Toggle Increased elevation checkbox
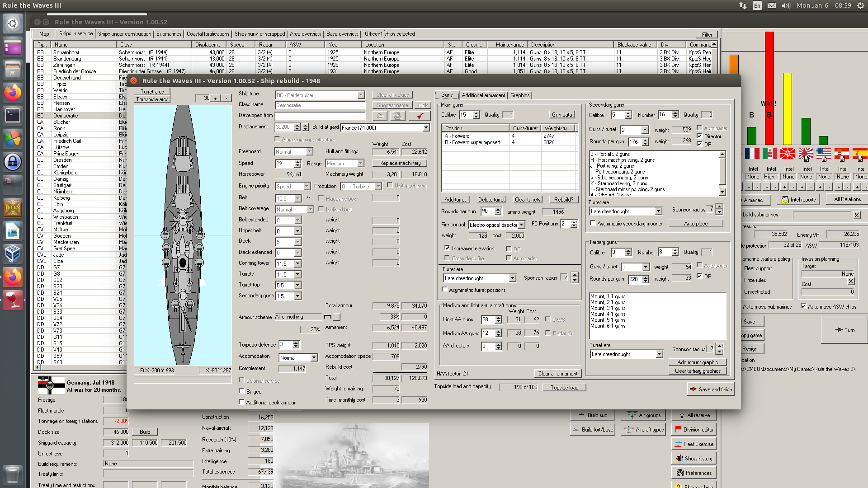 [x=447, y=248]
